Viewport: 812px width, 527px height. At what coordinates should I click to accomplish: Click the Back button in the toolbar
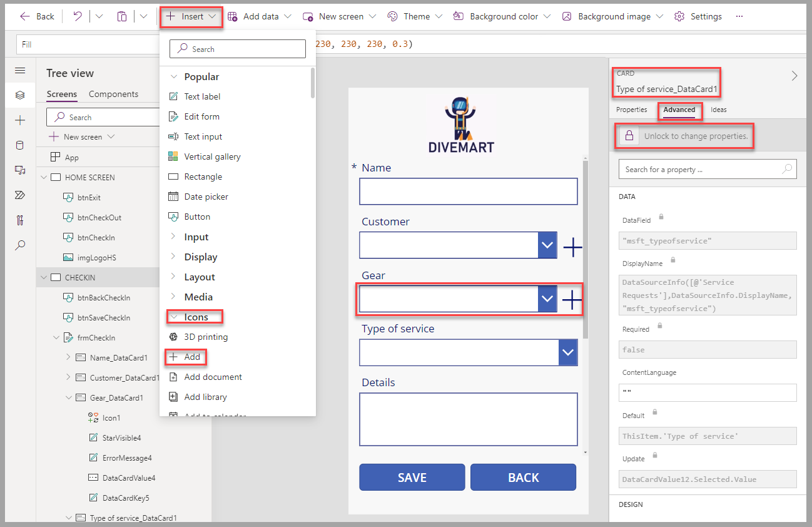36,16
